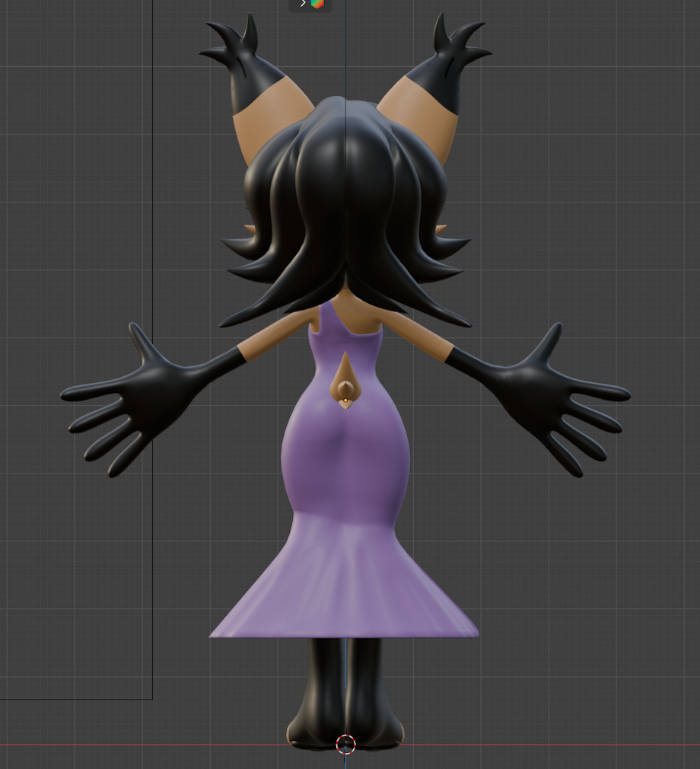This screenshot has height=769, width=700.
Task: Select the purple dress shoulder strap
Action: pyautogui.click(x=327, y=318)
